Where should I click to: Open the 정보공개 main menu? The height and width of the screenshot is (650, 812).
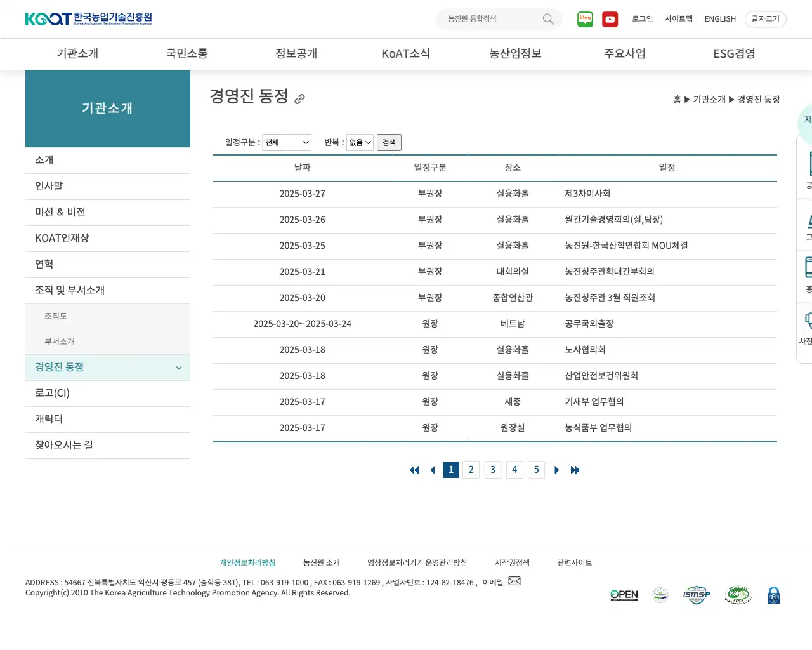tap(296, 54)
